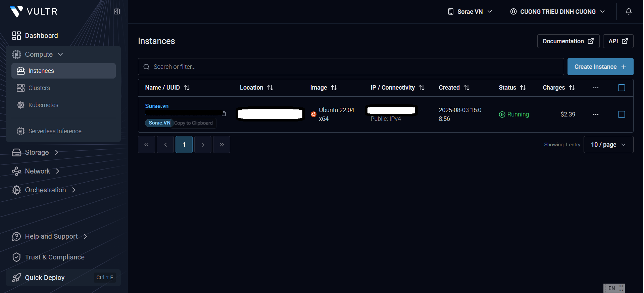The image size is (644, 293).
Task: Open the Sorae VN organization dropdown
Action: pos(470,12)
